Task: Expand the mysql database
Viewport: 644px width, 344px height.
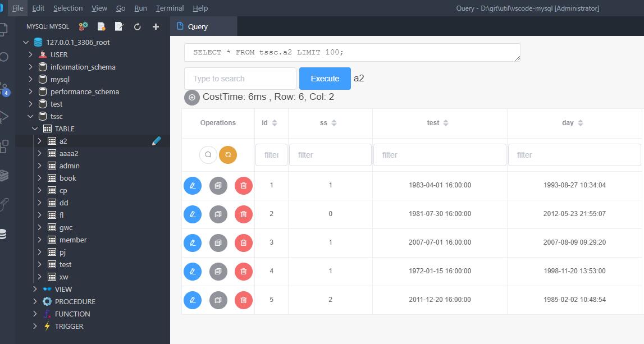Action: [30, 79]
